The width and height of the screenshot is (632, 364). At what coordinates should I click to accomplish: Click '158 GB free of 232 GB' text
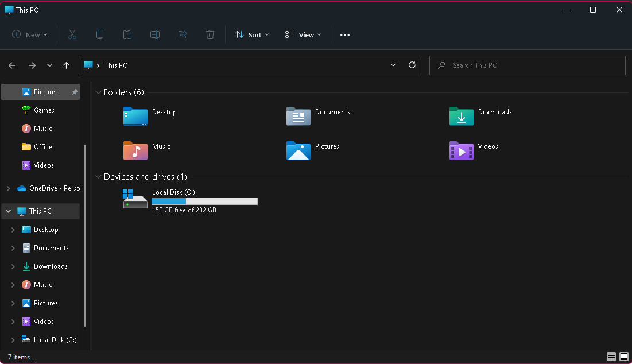(x=184, y=210)
